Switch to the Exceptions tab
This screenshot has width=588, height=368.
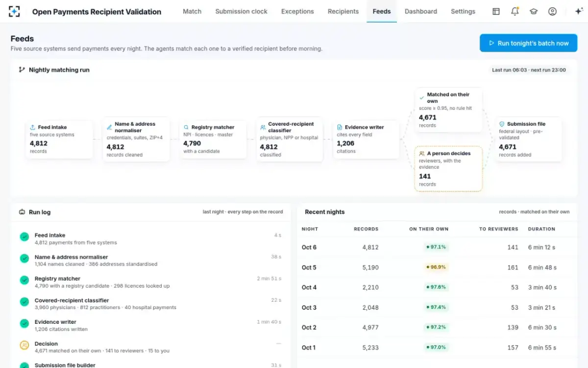click(297, 11)
